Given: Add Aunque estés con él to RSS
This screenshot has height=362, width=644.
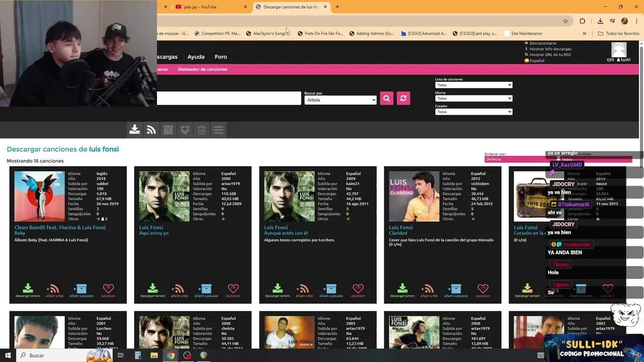Looking at the screenshot, I should [304, 290].
